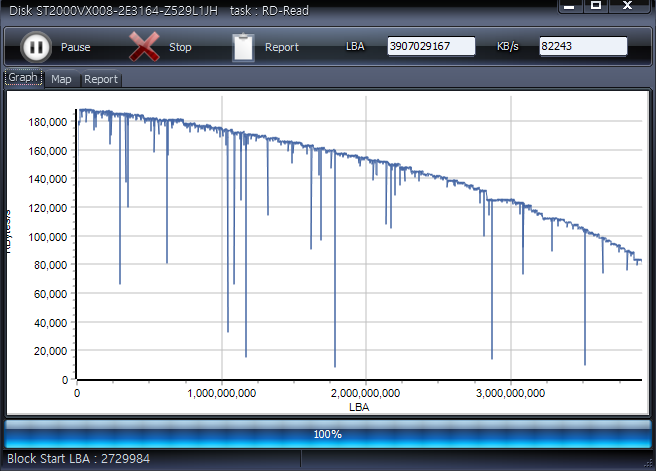Click the LBA axis title under the graph

pos(359,407)
